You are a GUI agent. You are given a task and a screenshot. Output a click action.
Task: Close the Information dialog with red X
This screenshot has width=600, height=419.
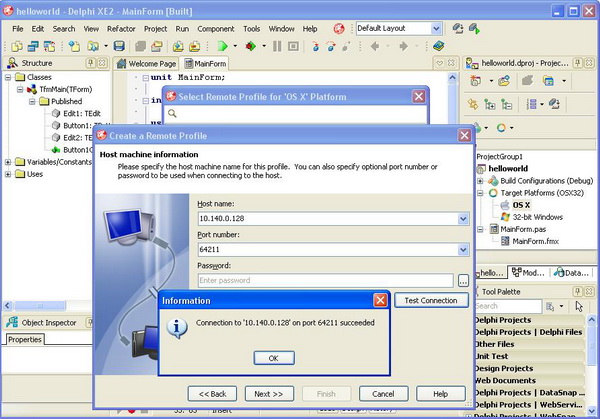380,300
